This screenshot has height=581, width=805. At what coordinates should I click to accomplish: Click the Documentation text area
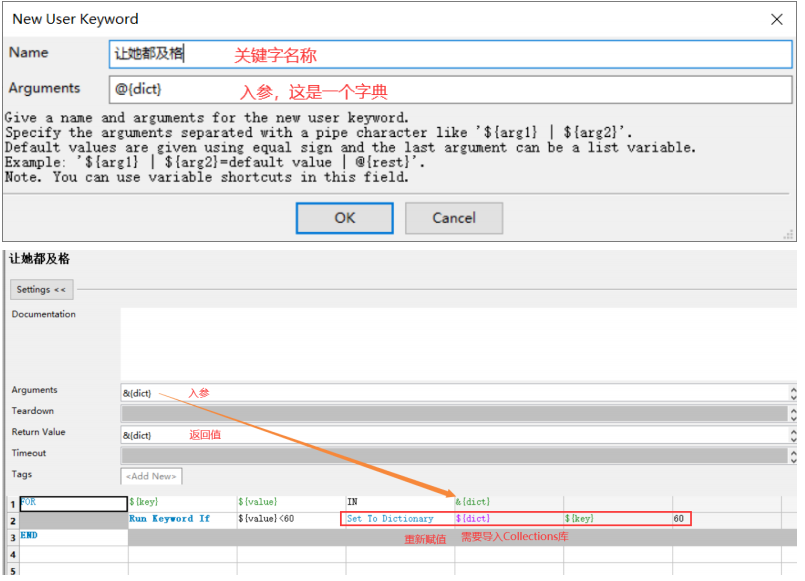tap(458, 343)
